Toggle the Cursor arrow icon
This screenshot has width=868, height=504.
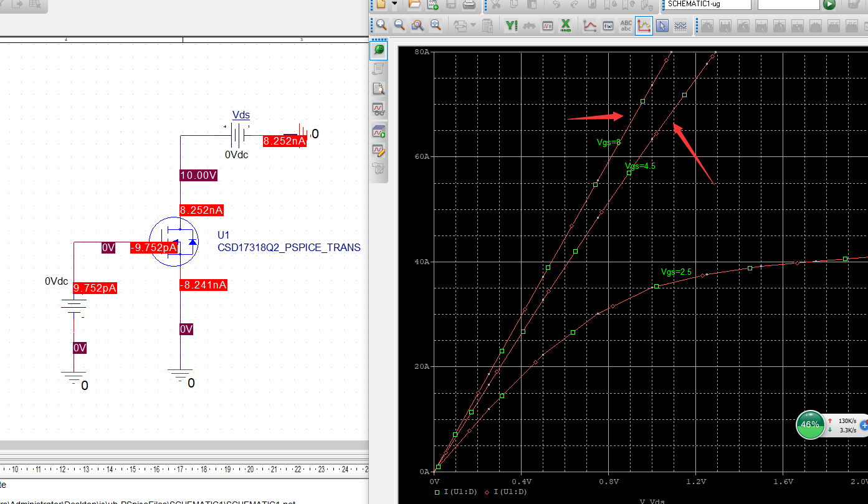click(662, 26)
